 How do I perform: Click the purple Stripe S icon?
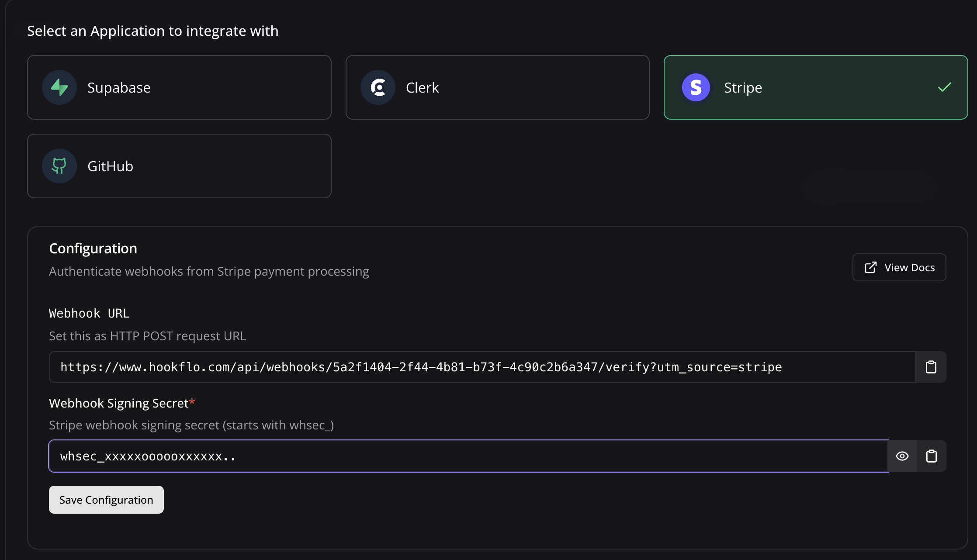click(696, 87)
